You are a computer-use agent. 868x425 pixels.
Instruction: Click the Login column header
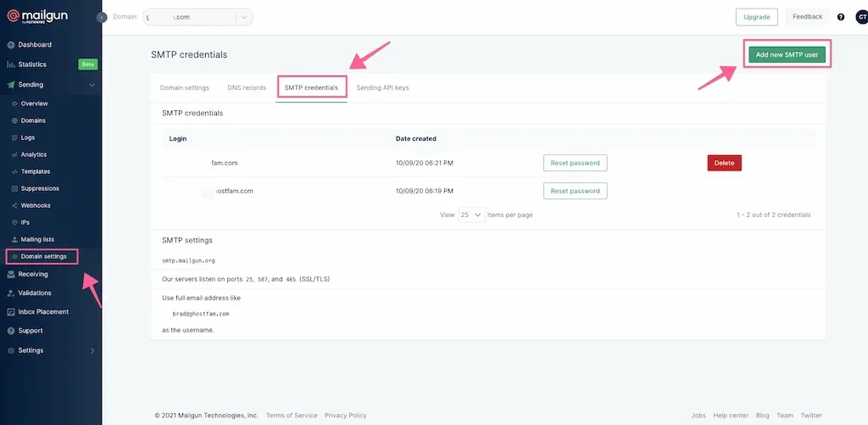point(178,138)
